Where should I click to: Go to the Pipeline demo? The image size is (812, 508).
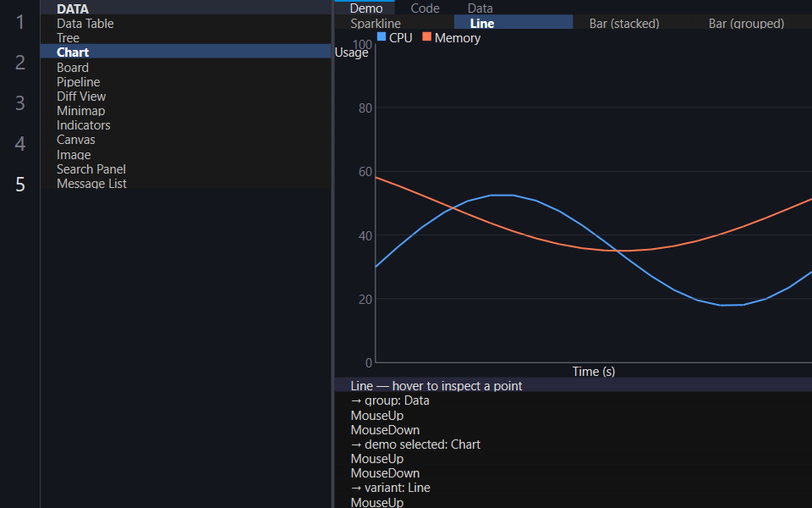(185, 82)
